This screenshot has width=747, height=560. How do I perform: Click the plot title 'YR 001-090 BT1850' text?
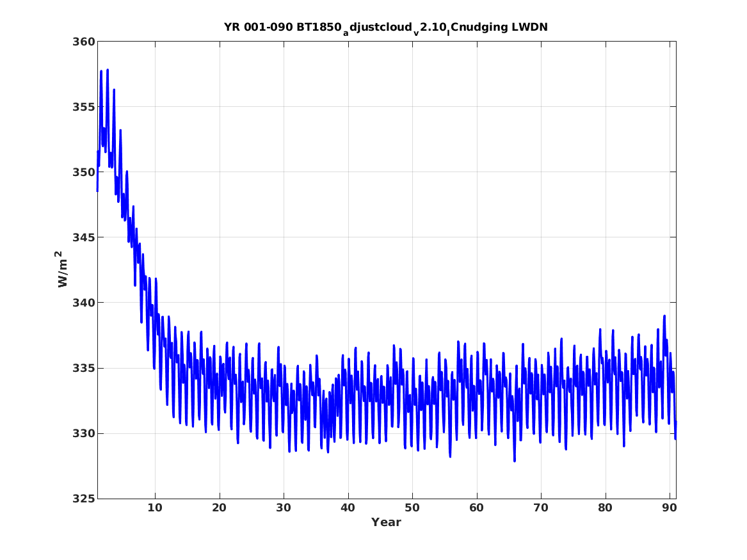283,27
